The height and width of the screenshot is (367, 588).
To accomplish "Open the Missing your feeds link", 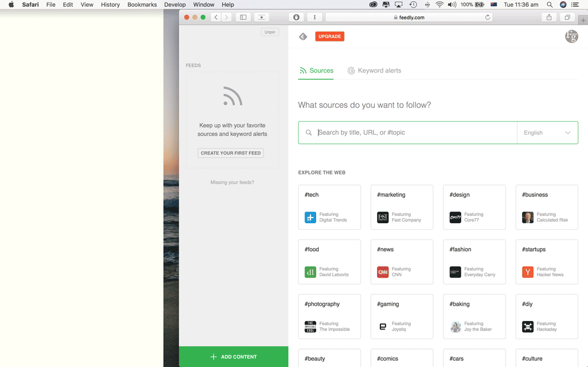I will point(232,182).
